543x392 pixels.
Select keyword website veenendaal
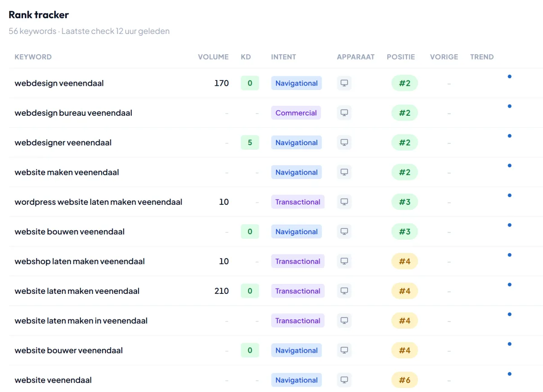[x=53, y=380]
